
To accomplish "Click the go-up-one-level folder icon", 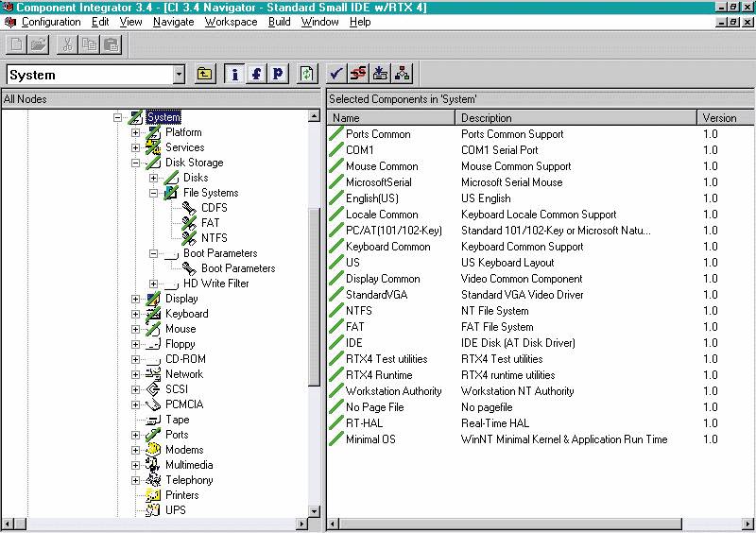I will point(205,74).
